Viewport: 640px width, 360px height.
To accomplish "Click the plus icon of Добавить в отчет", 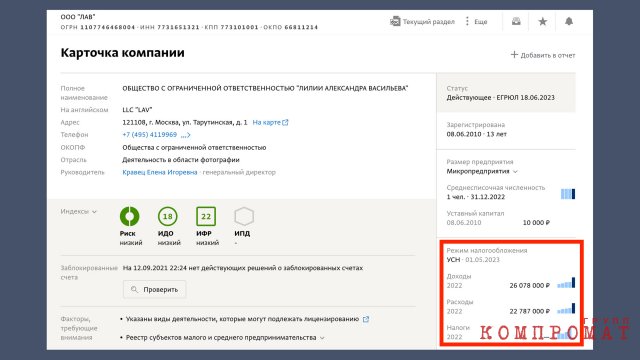I will tap(514, 55).
